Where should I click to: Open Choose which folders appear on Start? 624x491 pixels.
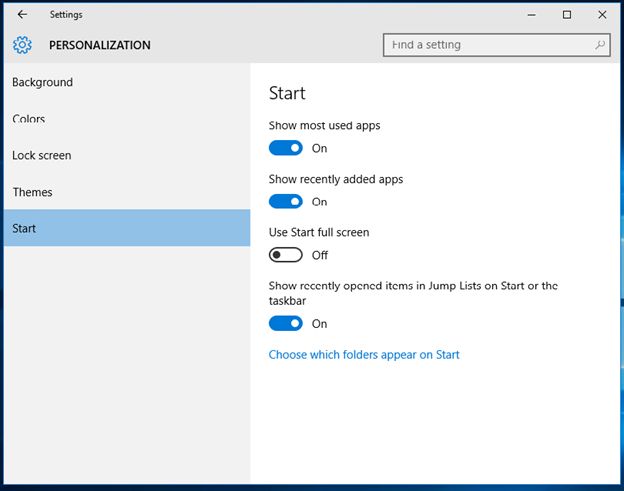pyautogui.click(x=364, y=354)
